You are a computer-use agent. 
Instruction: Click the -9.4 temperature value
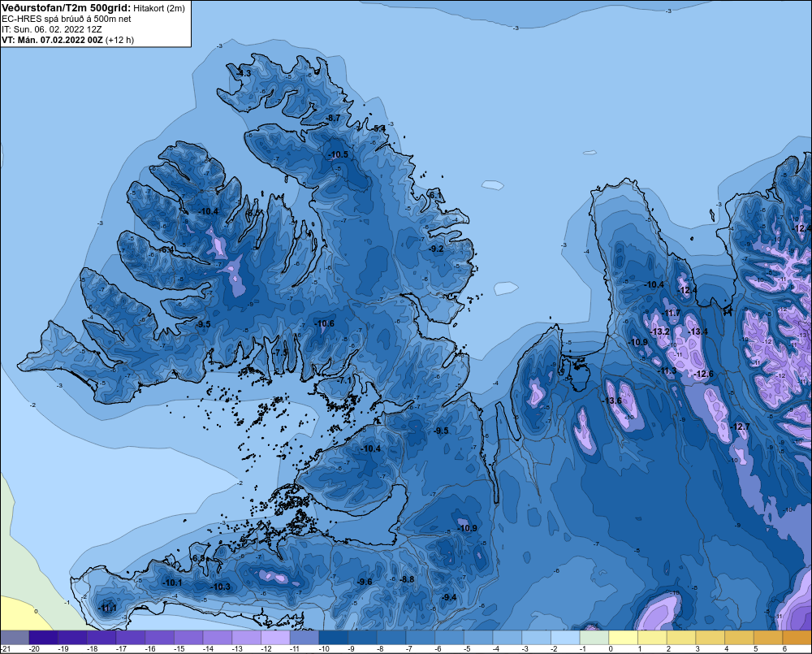tap(448, 597)
